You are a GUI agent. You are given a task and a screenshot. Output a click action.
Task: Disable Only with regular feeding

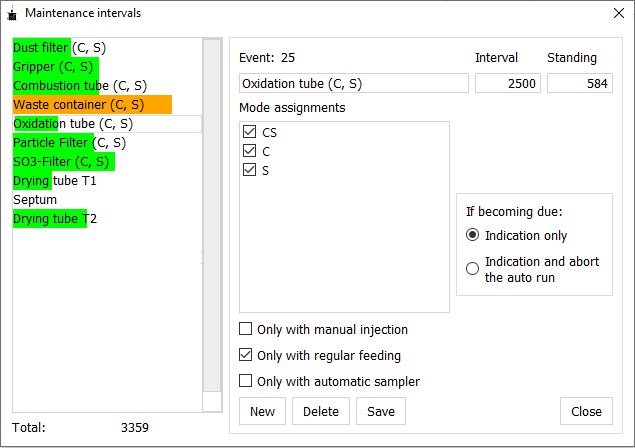(246, 355)
